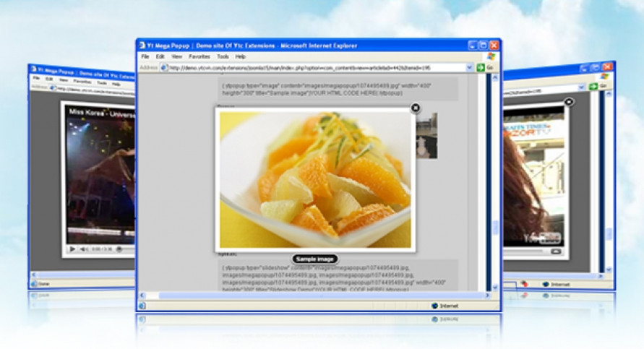Close the video popup in right window
Viewport: 644px width, 349px height.
tap(569, 102)
